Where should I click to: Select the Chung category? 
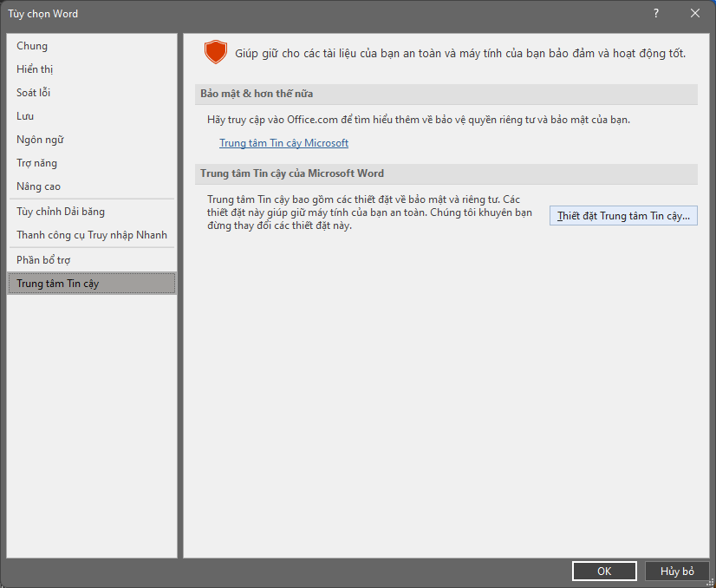32,46
